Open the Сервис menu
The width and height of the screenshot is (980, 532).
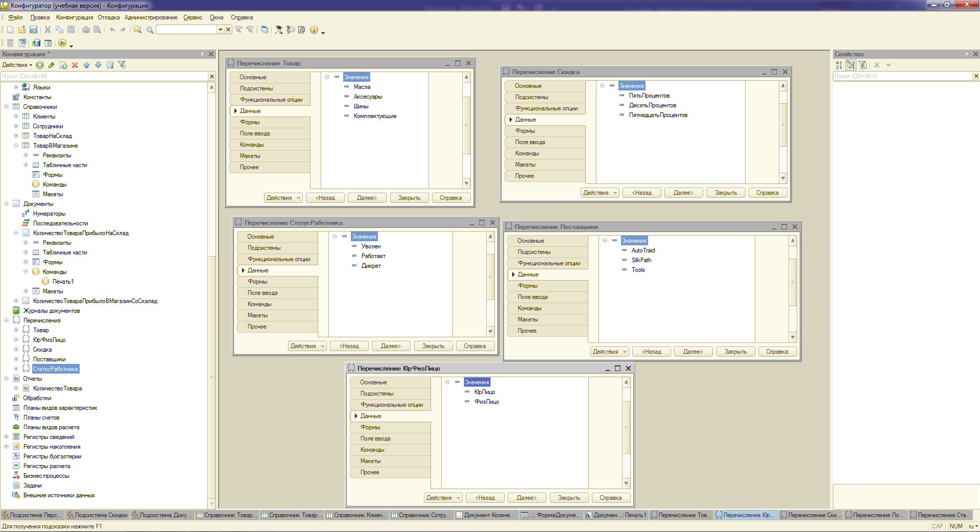click(x=193, y=17)
